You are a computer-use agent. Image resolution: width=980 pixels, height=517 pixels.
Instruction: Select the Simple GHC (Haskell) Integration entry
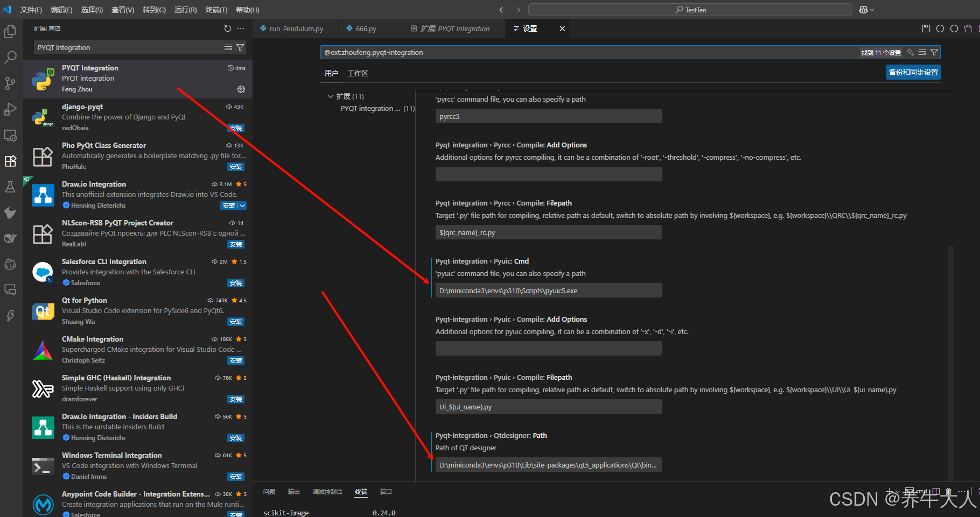pyautogui.click(x=138, y=388)
